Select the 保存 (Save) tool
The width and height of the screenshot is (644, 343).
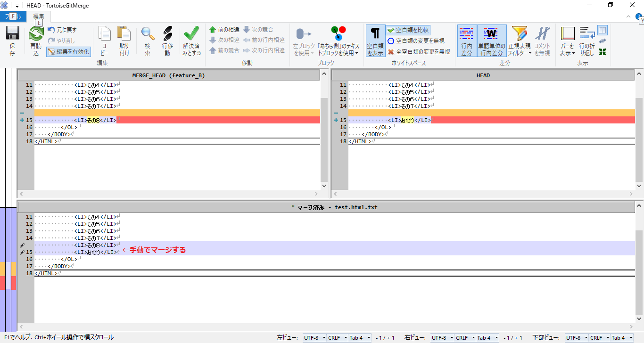(x=12, y=40)
